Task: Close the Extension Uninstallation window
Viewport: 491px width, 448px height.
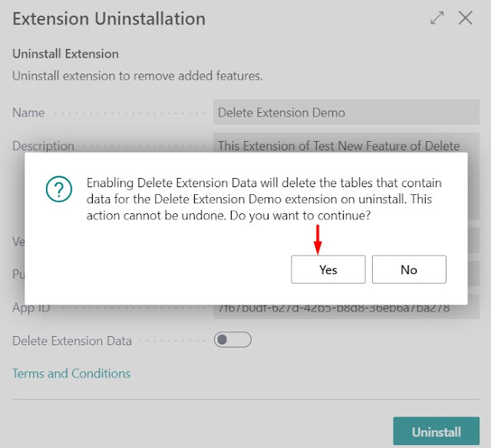Action: tap(465, 18)
